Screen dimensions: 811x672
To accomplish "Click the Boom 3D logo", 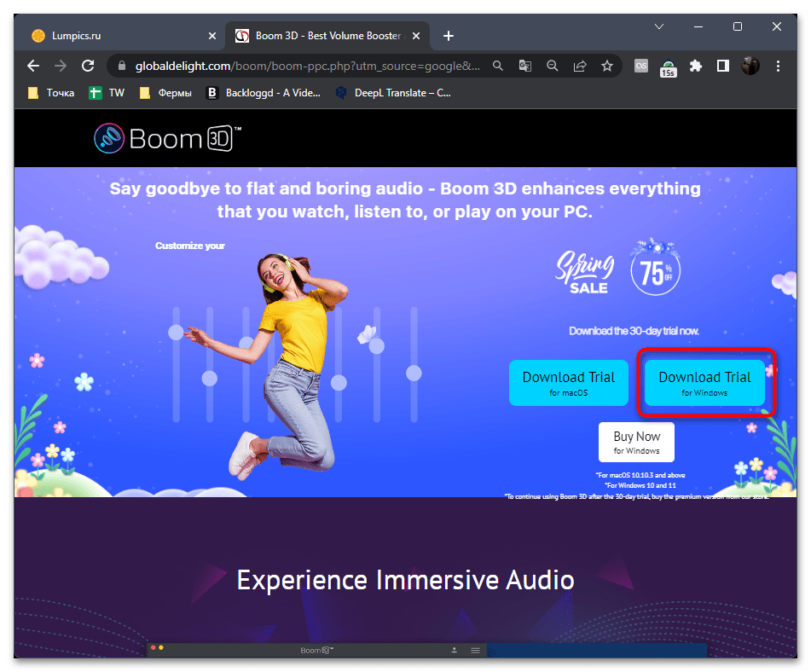I will tap(168, 138).
